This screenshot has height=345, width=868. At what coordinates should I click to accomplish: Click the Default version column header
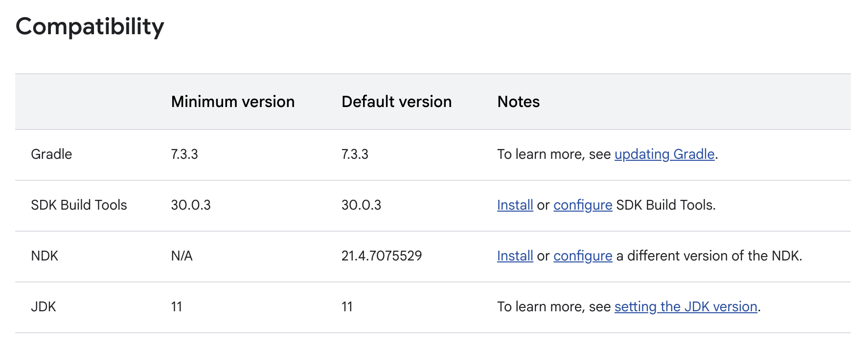[396, 102]
